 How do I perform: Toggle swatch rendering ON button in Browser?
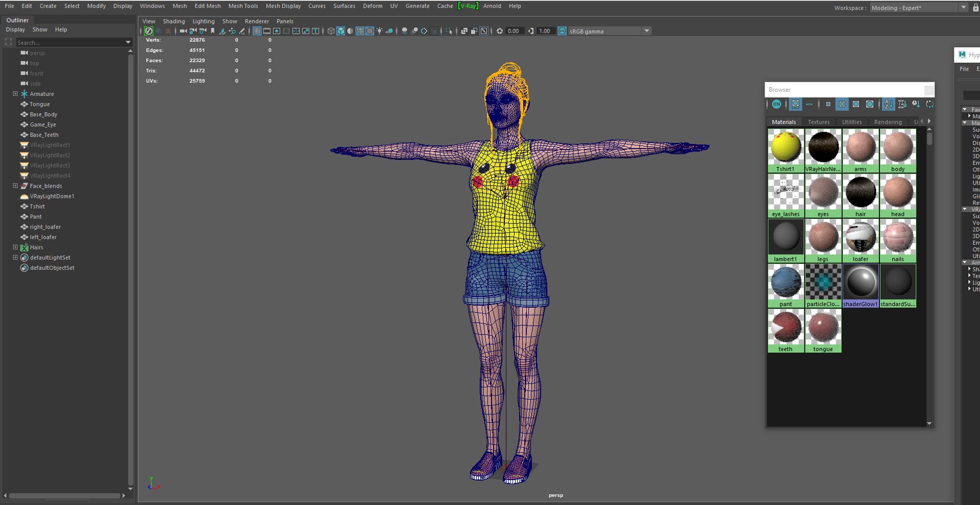776,104
